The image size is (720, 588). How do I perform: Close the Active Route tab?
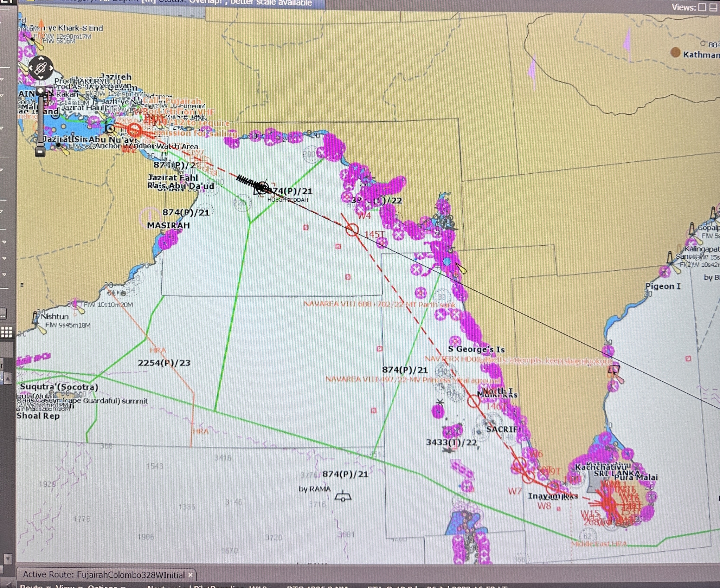(190, 575)
